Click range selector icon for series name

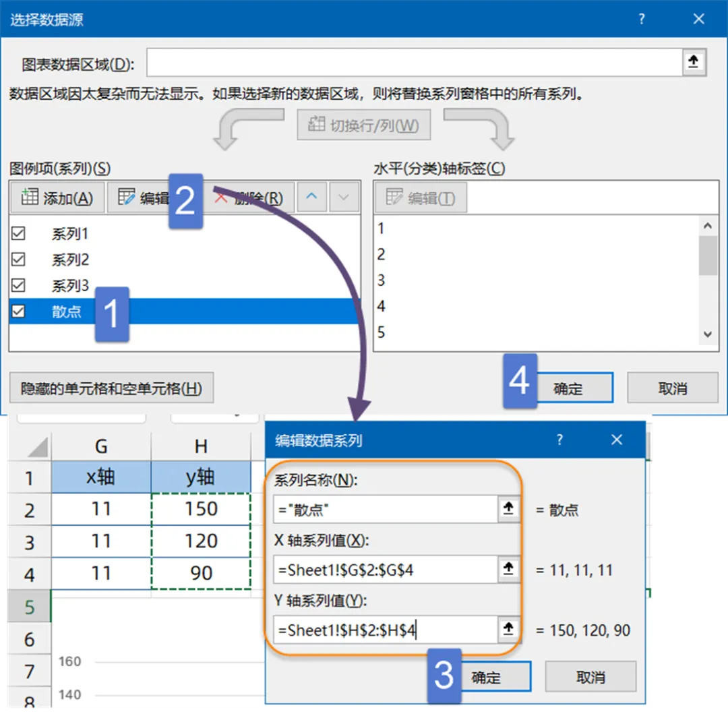[x=508, y=509]
